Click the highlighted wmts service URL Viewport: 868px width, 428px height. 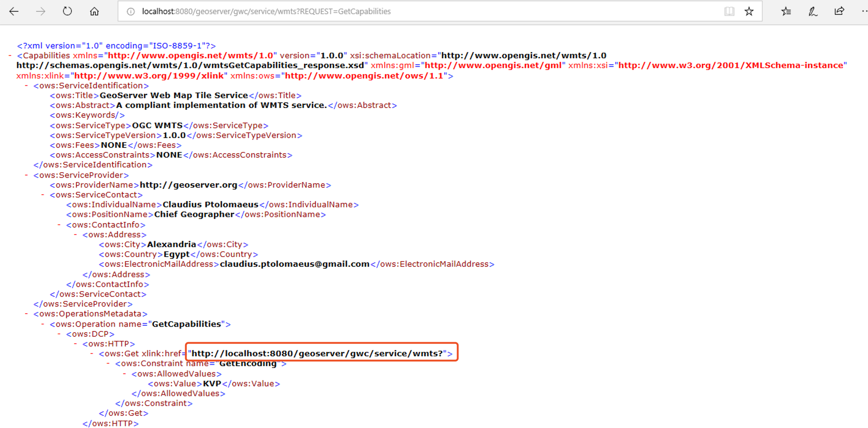317,353
